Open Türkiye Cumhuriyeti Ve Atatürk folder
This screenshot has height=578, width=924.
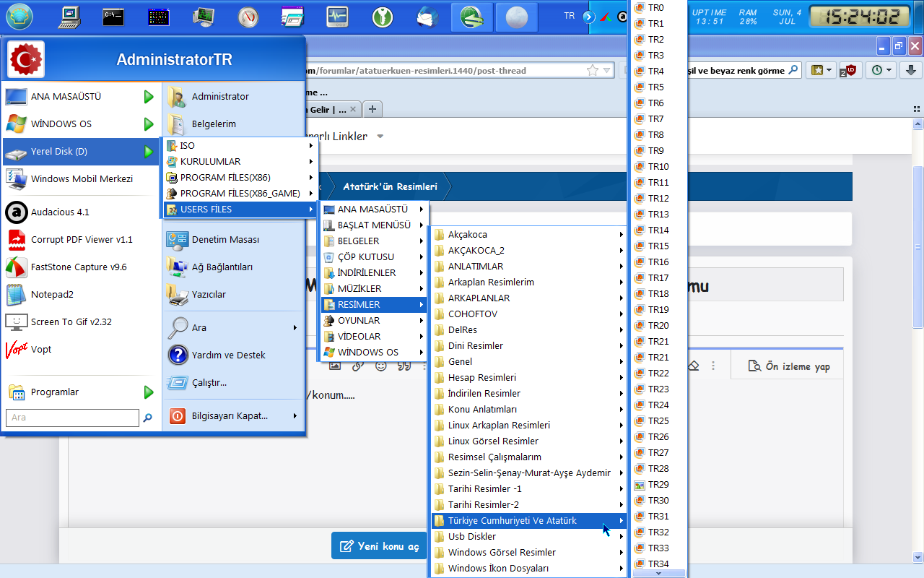click(529, 521)
